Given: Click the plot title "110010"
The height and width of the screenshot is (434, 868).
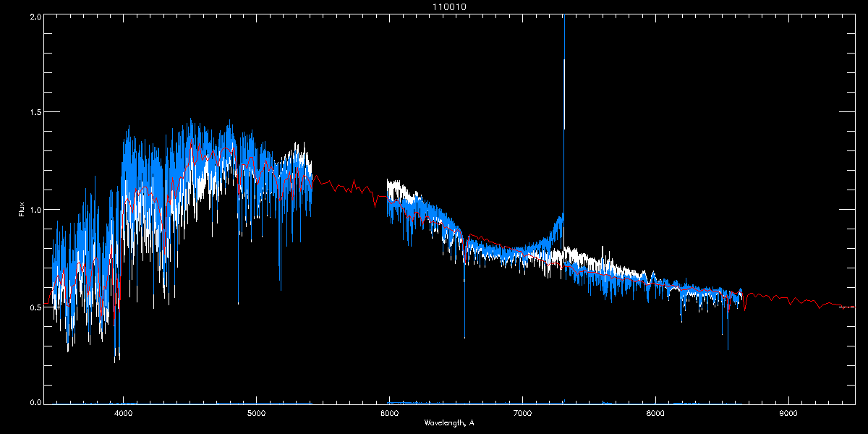Looking at the screenshot, I should [x=449, y=7].
